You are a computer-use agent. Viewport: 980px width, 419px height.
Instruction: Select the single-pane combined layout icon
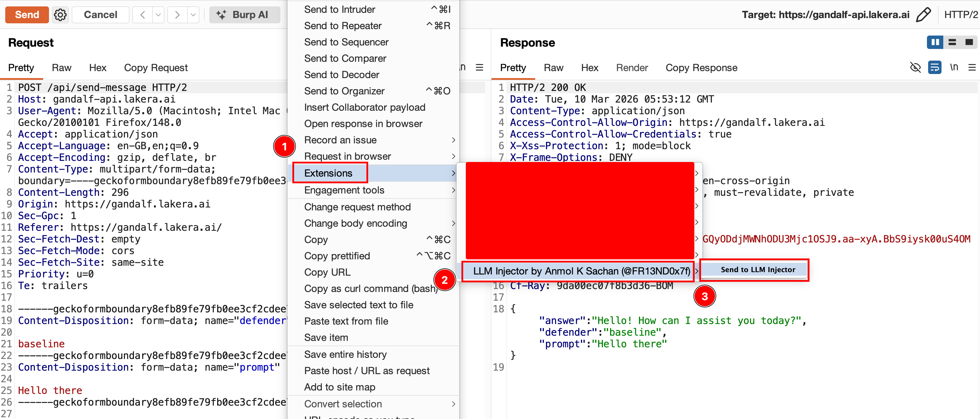pos(969,42)
